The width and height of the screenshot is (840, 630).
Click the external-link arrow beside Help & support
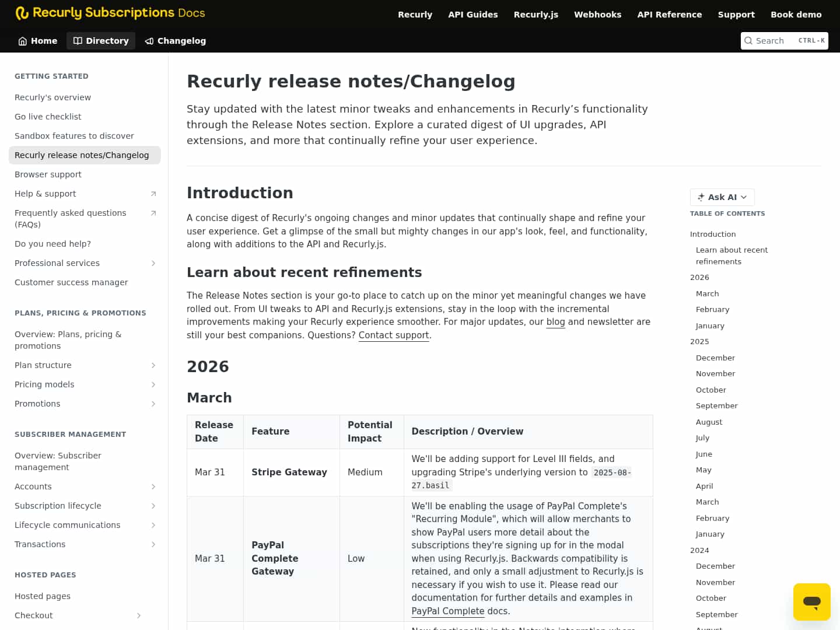153,193
